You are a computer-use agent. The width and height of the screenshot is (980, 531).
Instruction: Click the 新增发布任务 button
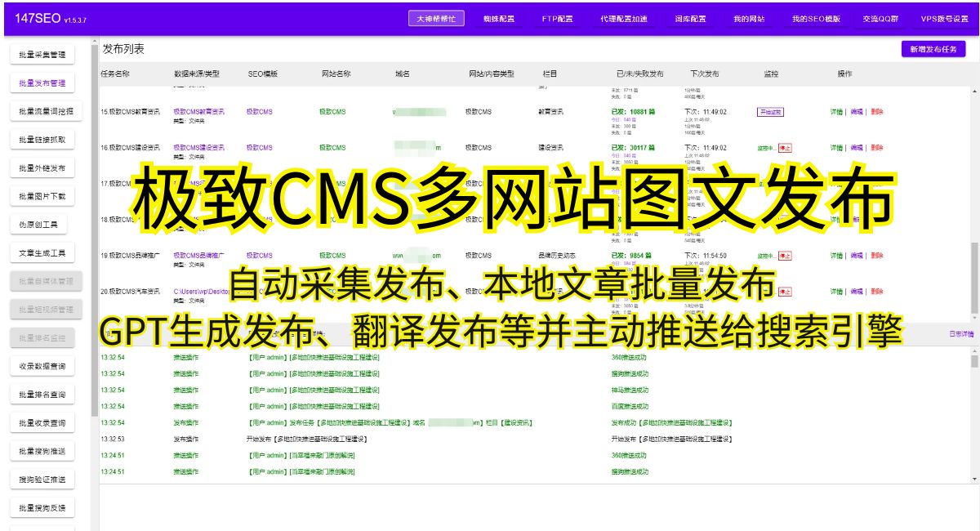coord(933,49)
